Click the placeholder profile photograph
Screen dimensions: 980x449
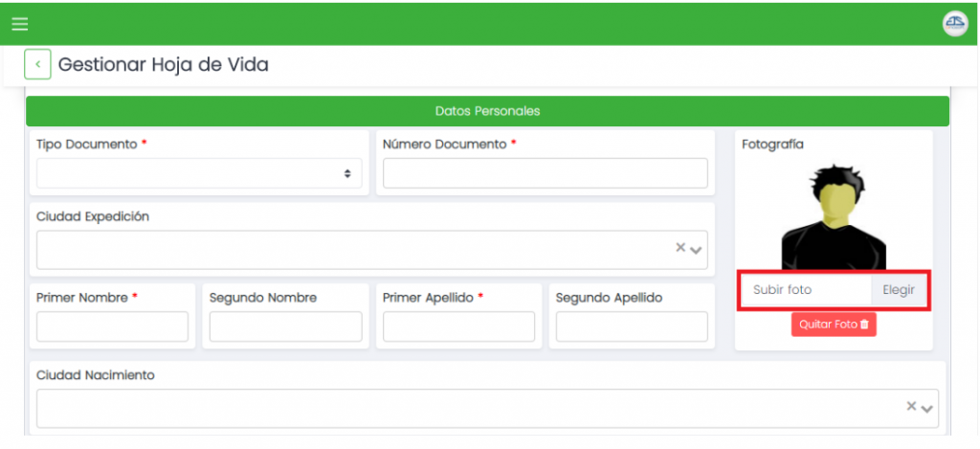[x=834, y=217]
